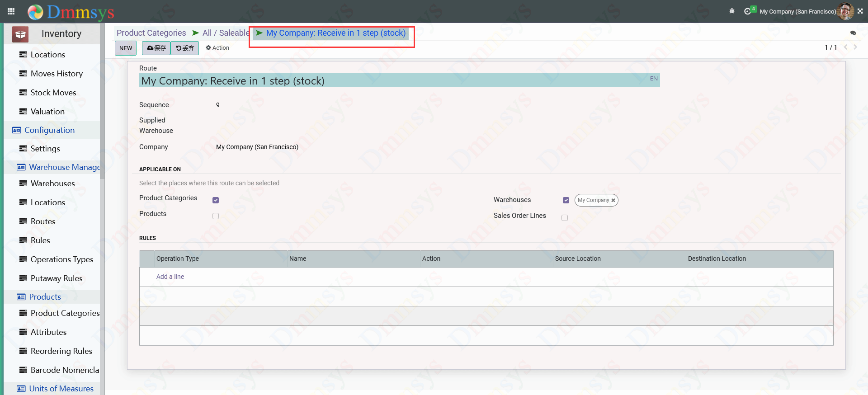The height and width of the screenshot is (395, 868).
Task: Click the Inventory app title
Action: click(61, 34)
